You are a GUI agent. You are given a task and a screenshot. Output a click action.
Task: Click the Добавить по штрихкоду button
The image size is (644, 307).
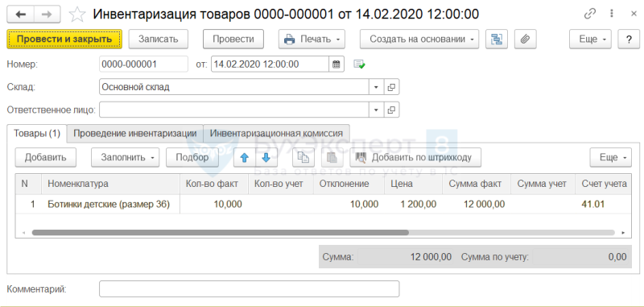click(415, 158)
